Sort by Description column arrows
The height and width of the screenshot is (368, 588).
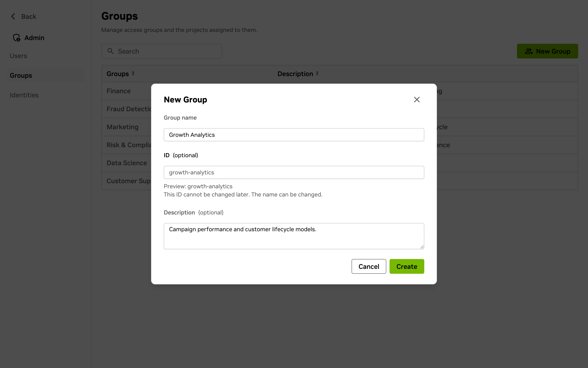pyautogui.click(x=317, y=74)
